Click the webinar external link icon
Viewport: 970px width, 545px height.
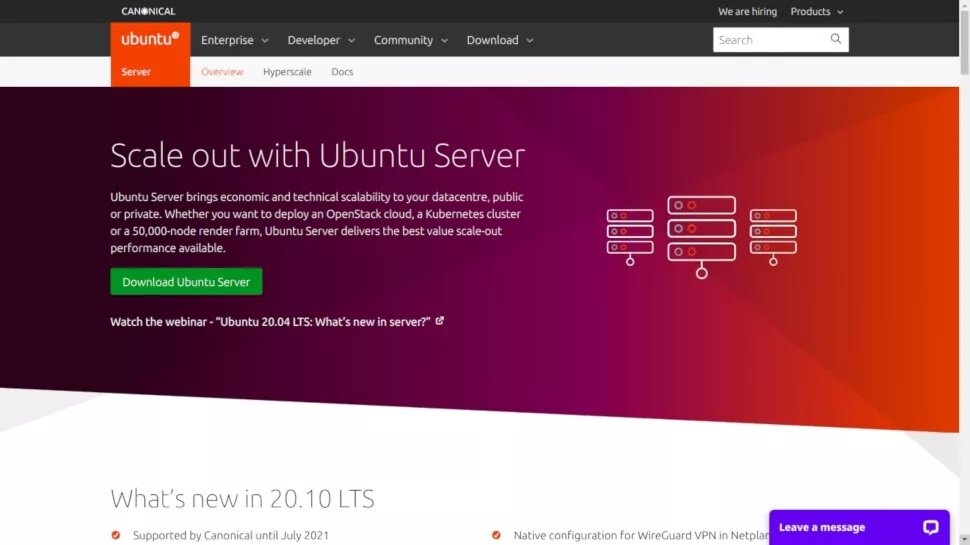coord(439,321)
